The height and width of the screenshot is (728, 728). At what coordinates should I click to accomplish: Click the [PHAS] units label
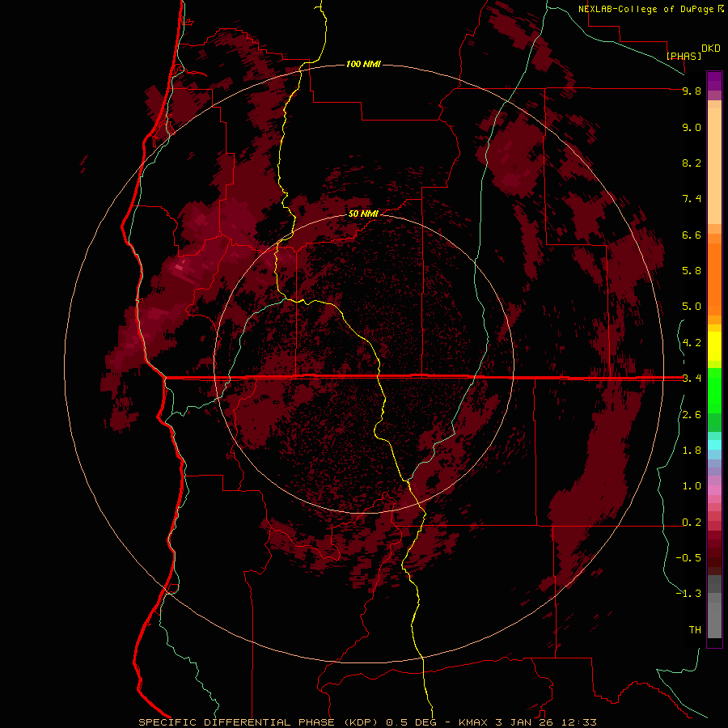(x=684, y=56)
